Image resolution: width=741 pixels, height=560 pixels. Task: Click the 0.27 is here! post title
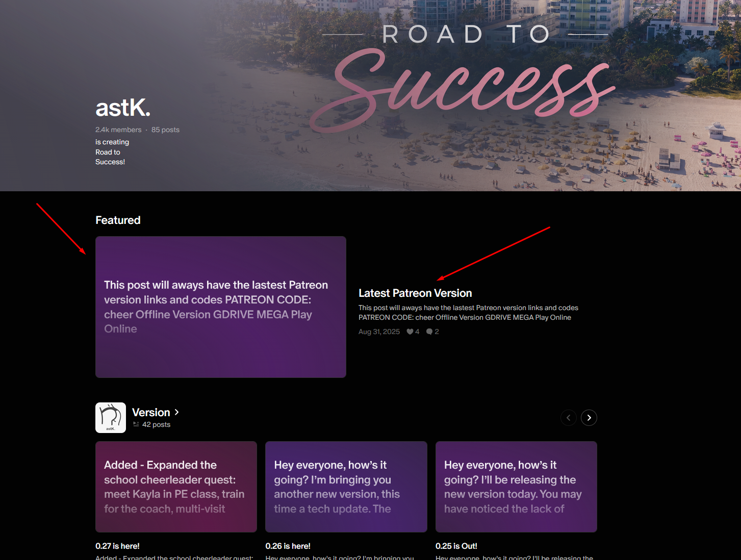point(117,546)
